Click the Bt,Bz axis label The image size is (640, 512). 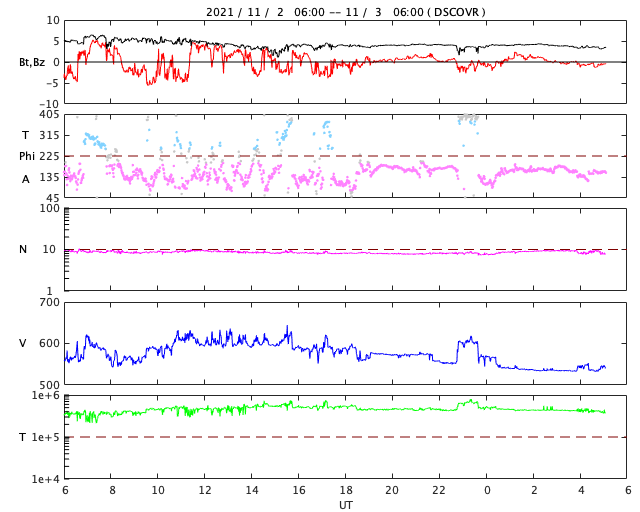tap(32, 62)
